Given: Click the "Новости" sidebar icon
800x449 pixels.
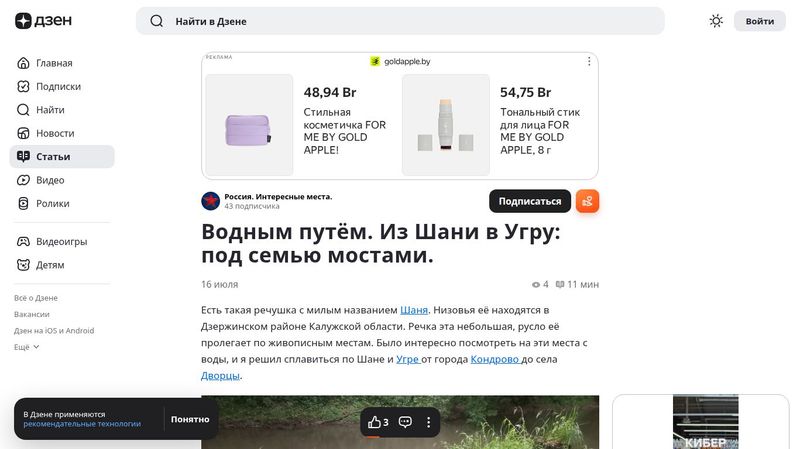Looking at the screenshot, I should coord(24,133).
